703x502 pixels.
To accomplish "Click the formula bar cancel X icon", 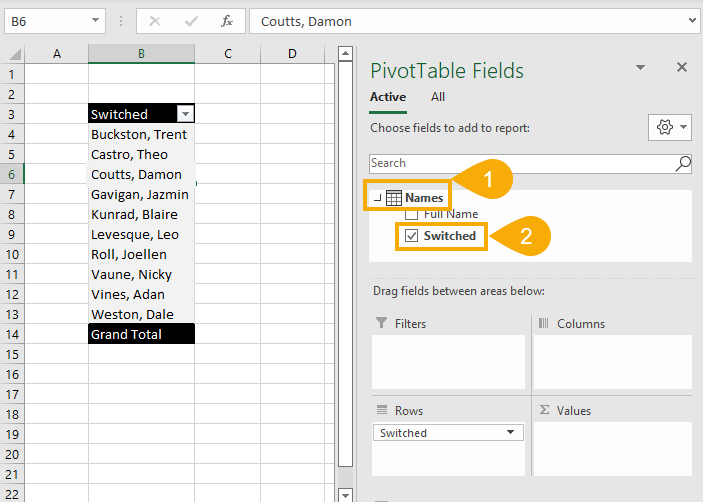I will [x=155, y=21].
